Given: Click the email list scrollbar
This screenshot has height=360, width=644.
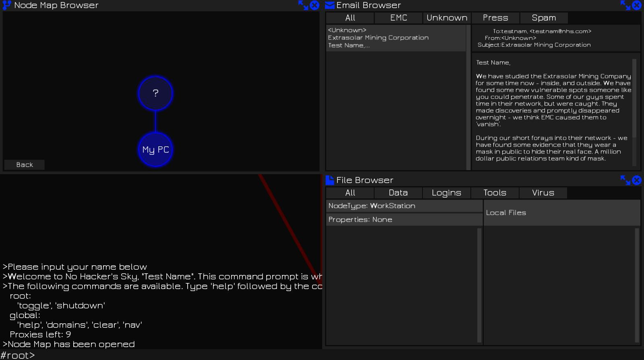Looking at the screenshot, I should tap(468, 98).
